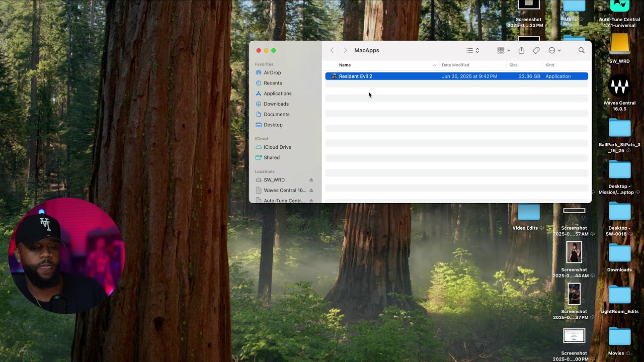Viewport: 644px width, 362px height.
Task: Click the Jun 30, 2025 date cell
Action: point(469,76)
